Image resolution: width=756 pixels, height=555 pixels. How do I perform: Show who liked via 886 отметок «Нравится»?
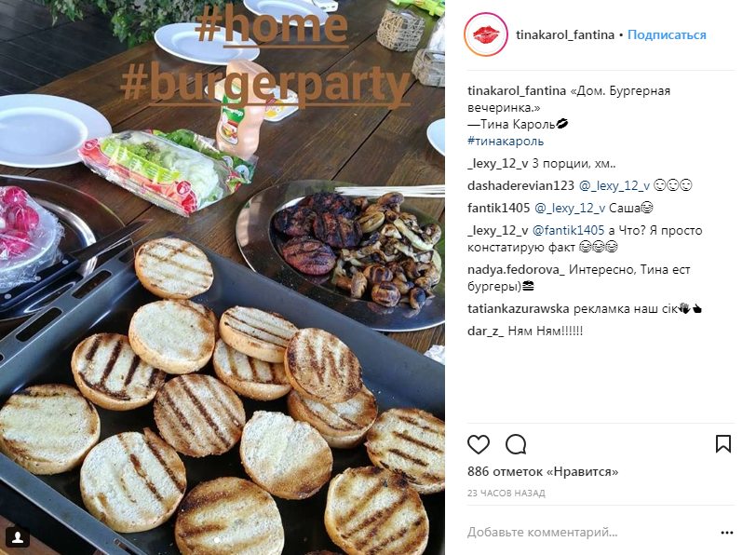543,471
